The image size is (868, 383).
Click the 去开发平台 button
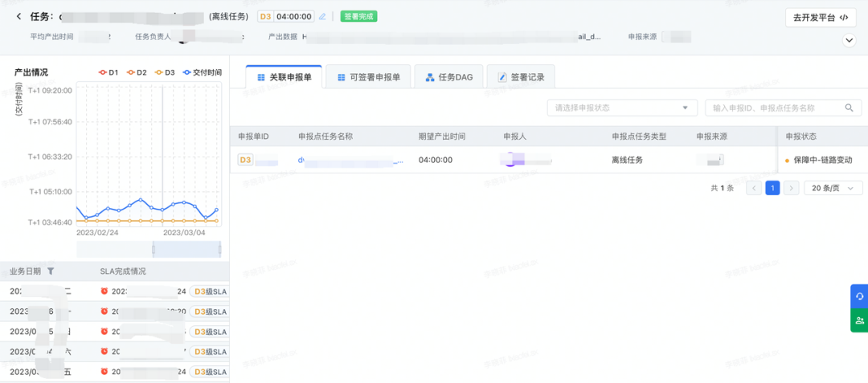[821, 17]
